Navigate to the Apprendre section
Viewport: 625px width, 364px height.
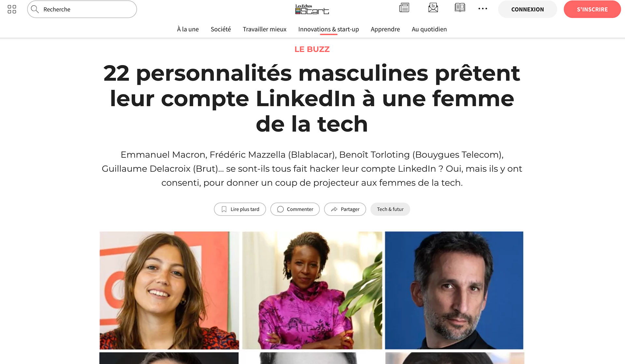(x=385, y=29)
